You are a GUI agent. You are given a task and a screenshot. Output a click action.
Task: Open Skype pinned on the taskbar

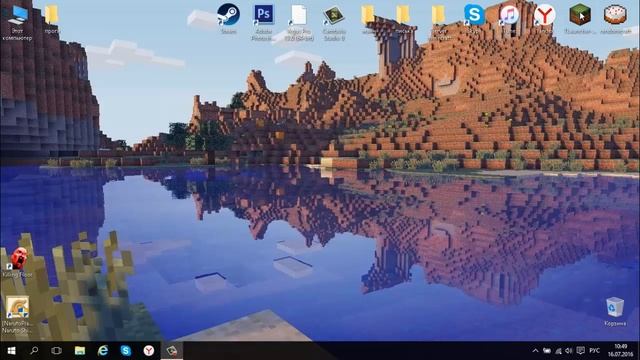126,351
